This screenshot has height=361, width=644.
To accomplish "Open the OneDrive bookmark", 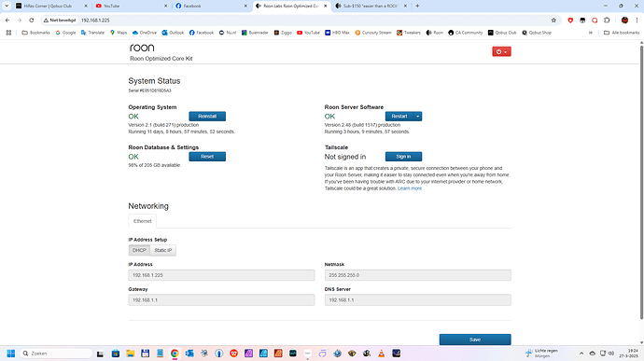I will click(145, 33).
